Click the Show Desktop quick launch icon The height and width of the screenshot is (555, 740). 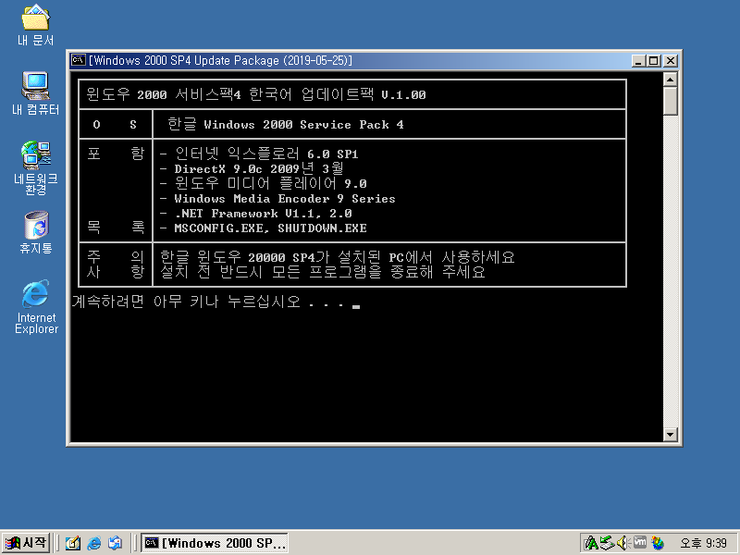point(73,543)
